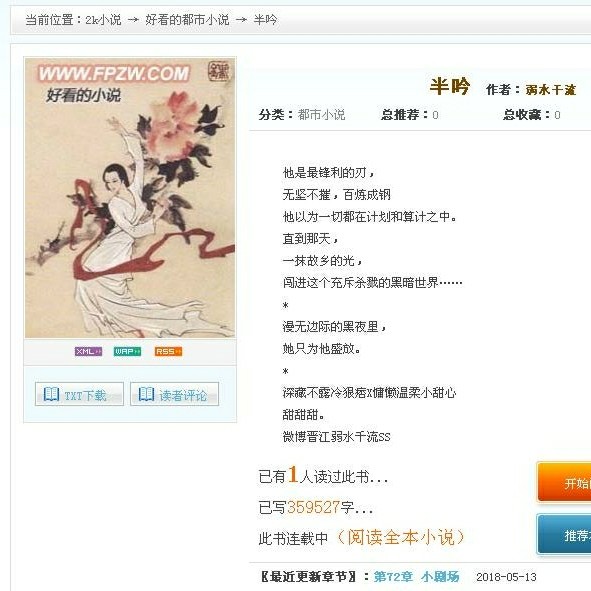Click the blue 推荐 button

tap(564, 534)
